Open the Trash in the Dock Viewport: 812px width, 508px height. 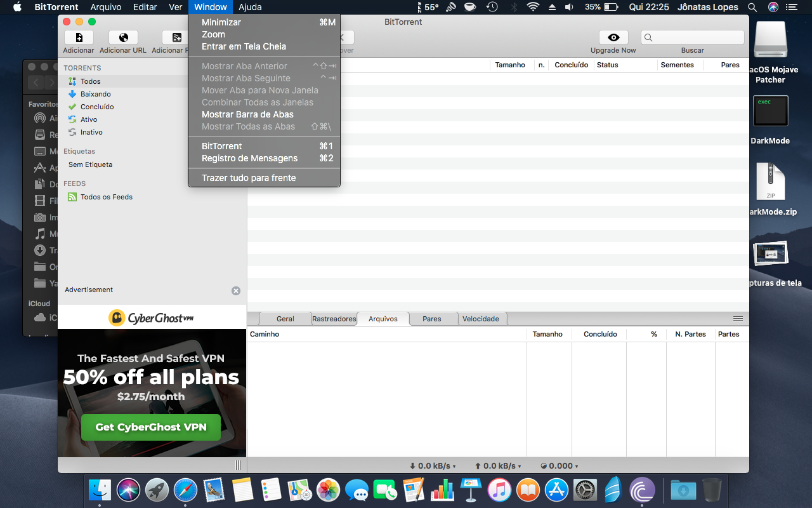712,490
